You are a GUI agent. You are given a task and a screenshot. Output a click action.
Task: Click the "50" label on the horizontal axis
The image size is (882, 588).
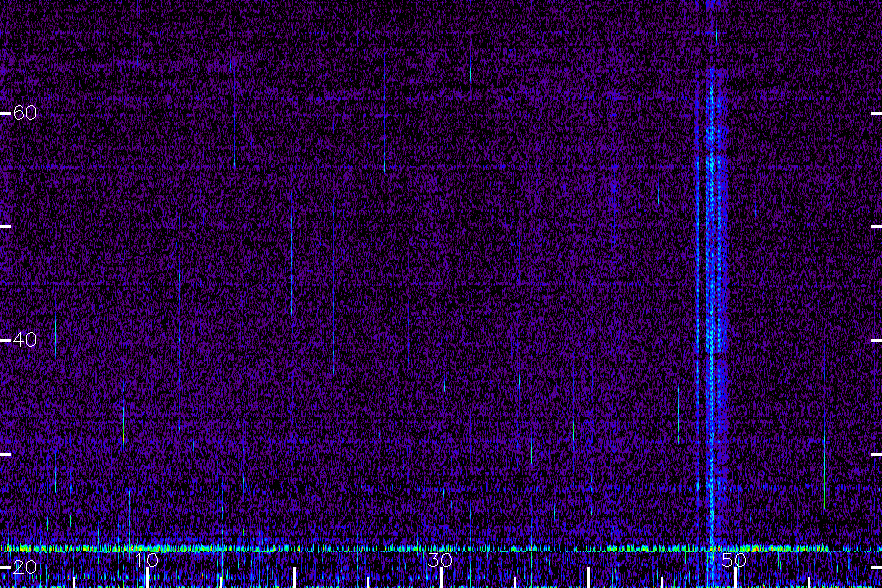734,560
